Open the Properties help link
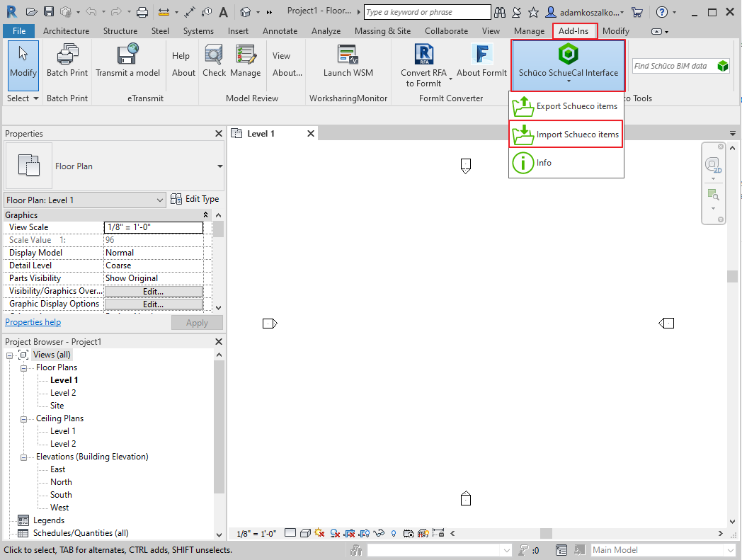 click(33, 322)
